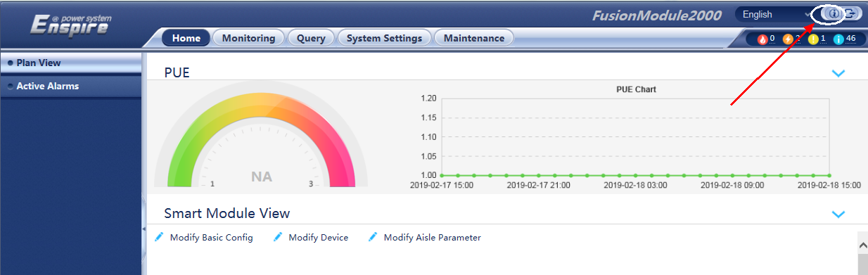
Task: Switch to the Home tab
Action: [186, 38]
